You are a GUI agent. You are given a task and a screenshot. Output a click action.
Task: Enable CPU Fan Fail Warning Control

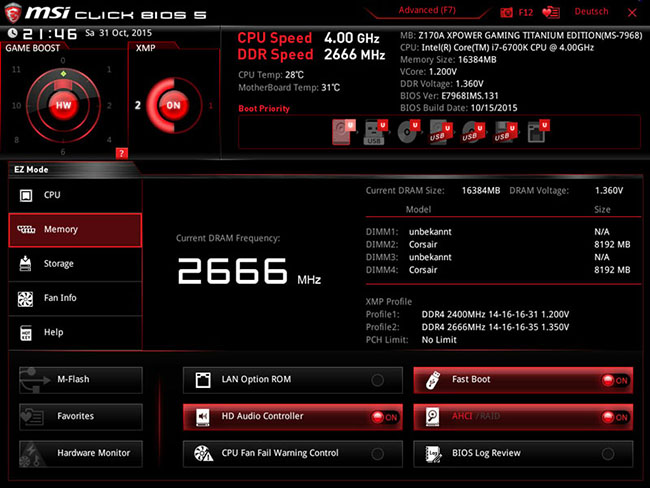point(377,454)
